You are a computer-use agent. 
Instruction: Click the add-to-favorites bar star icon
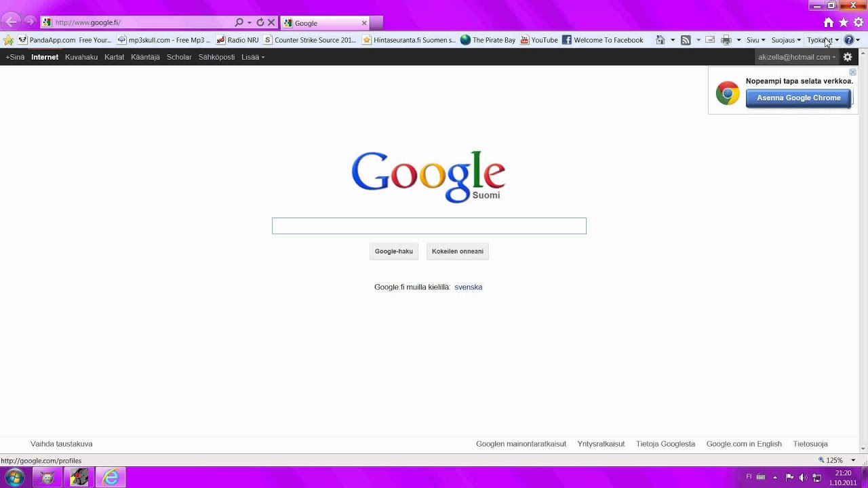click(x=8, y=40)
